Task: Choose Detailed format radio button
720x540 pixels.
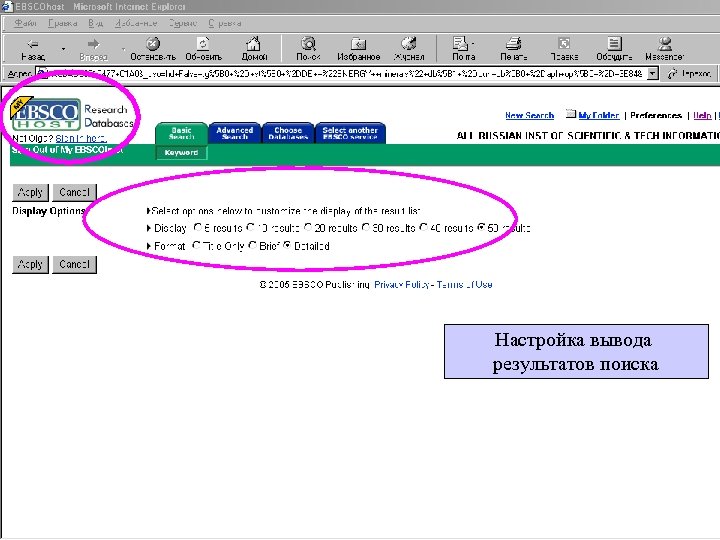Action: pos(287,245)
